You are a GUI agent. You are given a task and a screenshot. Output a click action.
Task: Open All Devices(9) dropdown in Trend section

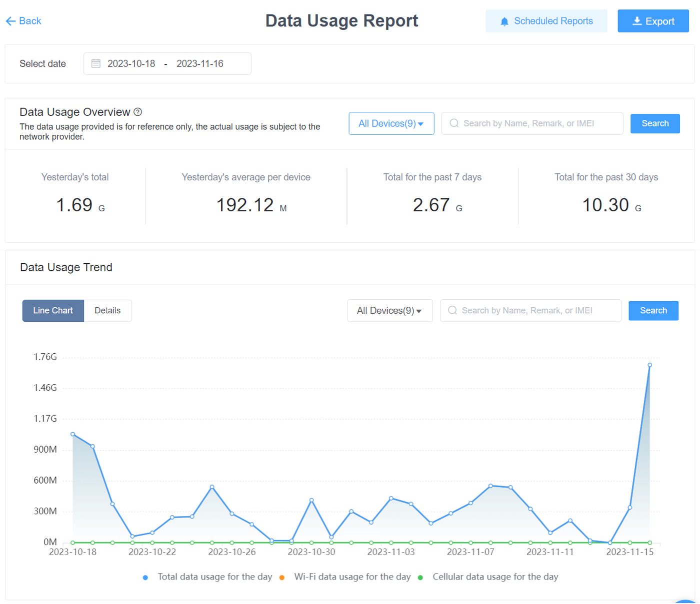pyautogui.click(x=390, y=311)
